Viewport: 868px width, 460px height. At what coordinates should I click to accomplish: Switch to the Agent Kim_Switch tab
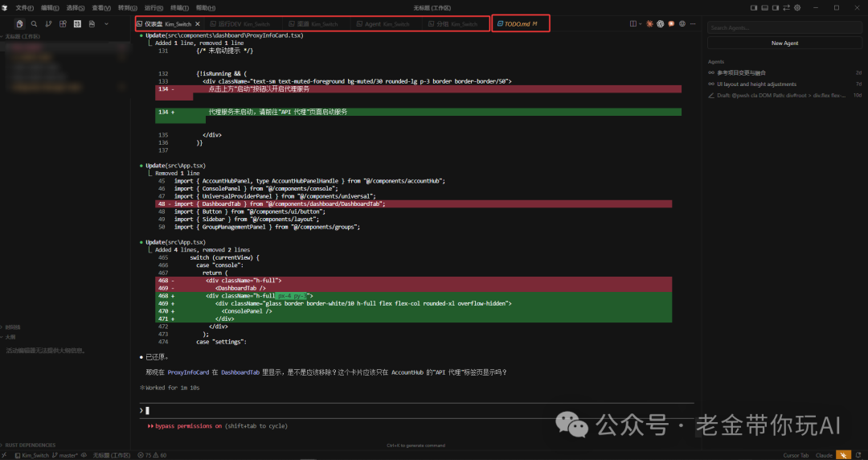[385, 24]
